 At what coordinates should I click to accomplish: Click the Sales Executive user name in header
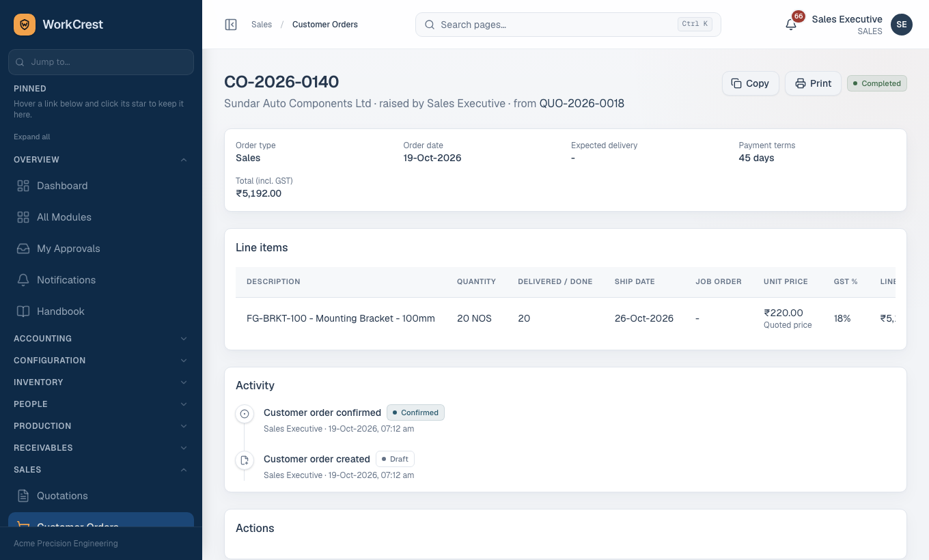(x=847, y=19)
